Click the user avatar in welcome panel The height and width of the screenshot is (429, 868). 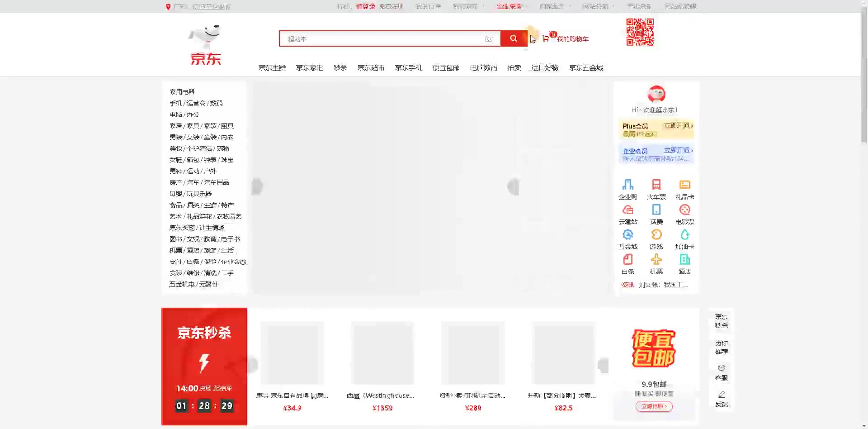(656, 94)
